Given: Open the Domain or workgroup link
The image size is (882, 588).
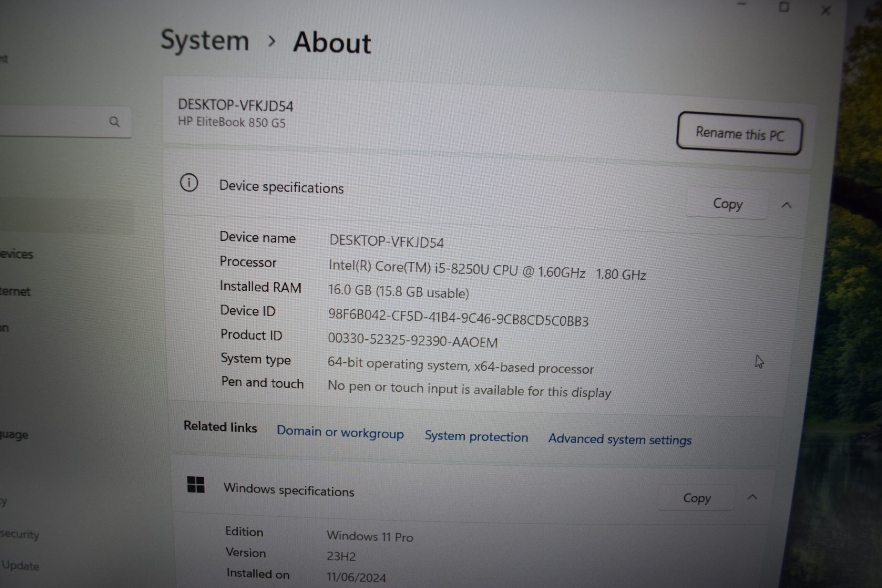Looking at the screenshot, I should (340, 432).
